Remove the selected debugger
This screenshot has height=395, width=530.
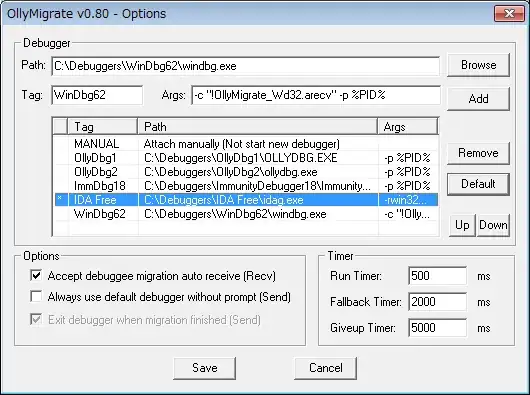pyautogui.click(x=478, y=153)
